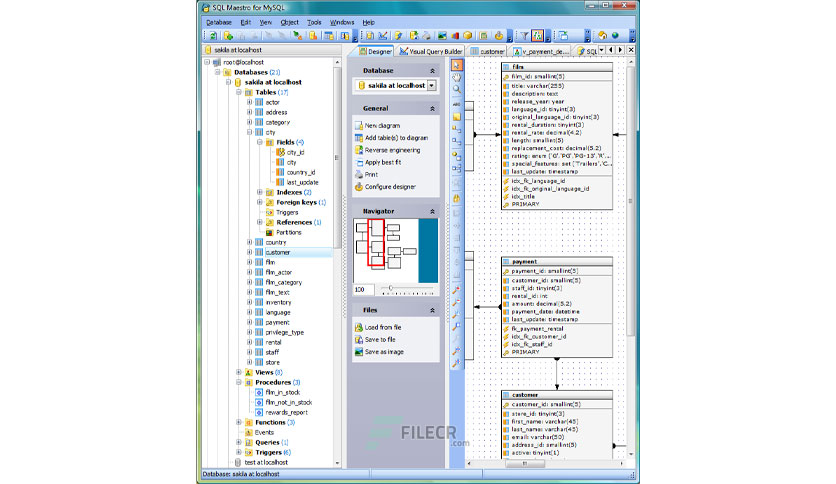Collapse the Files panel section
Image resolution: width=836 pixels, height=484 pixels.
(432, 310)
